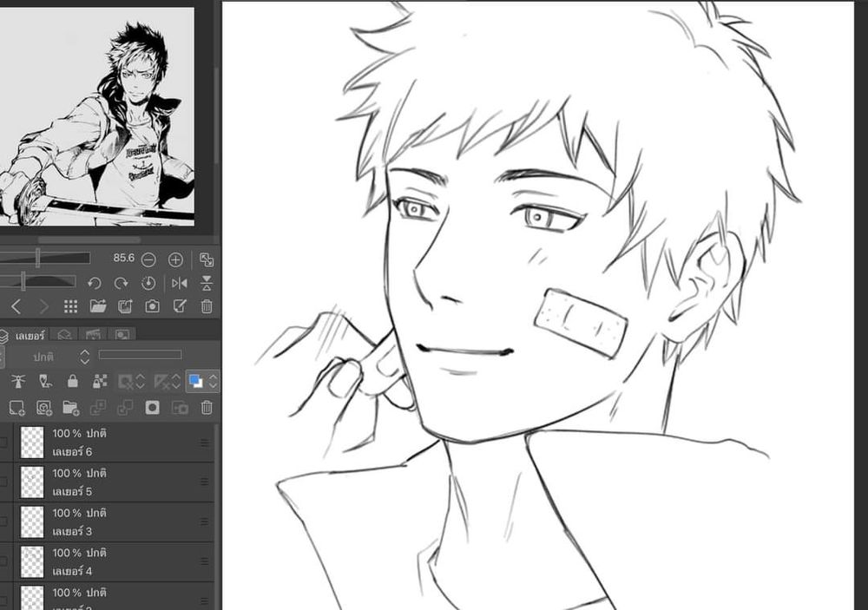This screenshot has width=868, height=610.
Task: Click thumbnail of เลเยอร์ 5
Action: tap(31, 482)
